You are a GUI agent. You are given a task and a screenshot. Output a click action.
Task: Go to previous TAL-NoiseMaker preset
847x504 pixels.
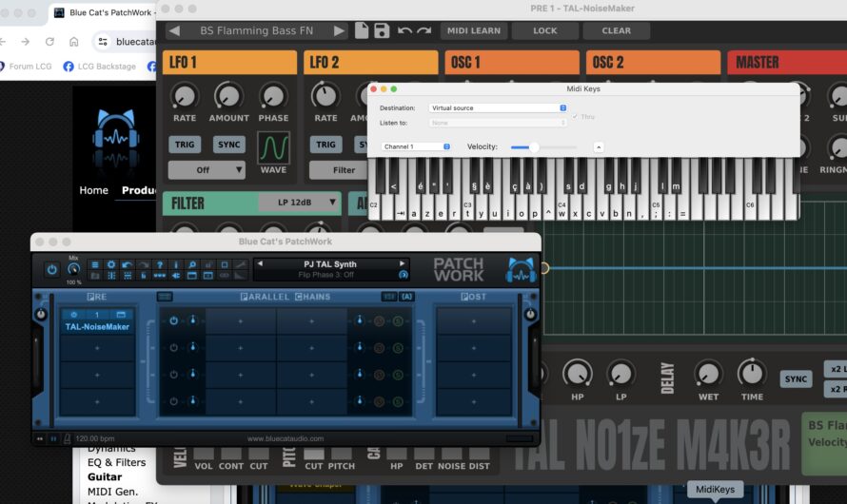click(x=174, y=30)
